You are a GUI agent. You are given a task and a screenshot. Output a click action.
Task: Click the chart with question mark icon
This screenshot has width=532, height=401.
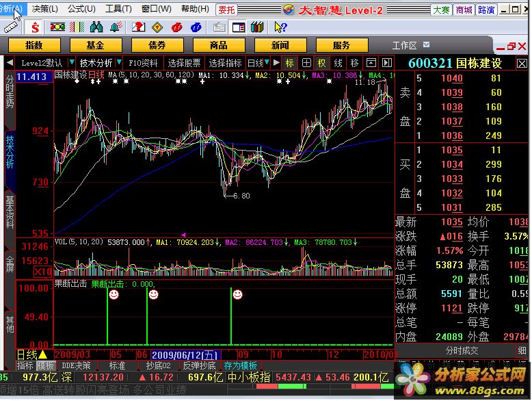coord(138,27)
